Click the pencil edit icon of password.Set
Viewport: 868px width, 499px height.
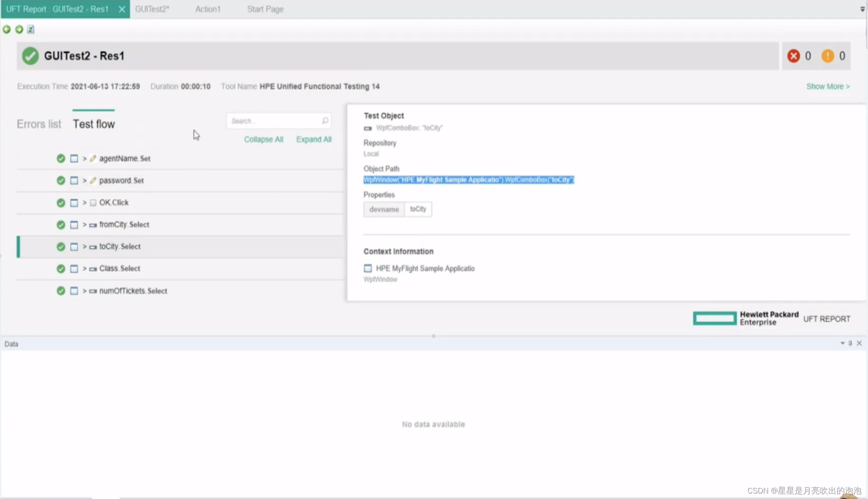[93, 181]
